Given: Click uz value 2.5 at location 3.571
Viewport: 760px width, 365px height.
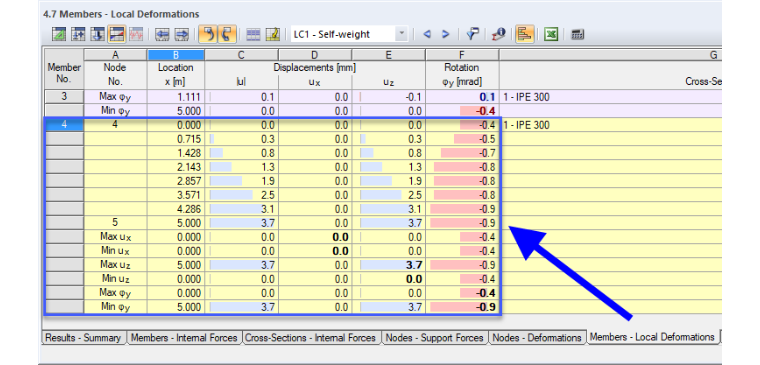Looking at the screenshot, I should pyautogui.click(x=389, y=195).
